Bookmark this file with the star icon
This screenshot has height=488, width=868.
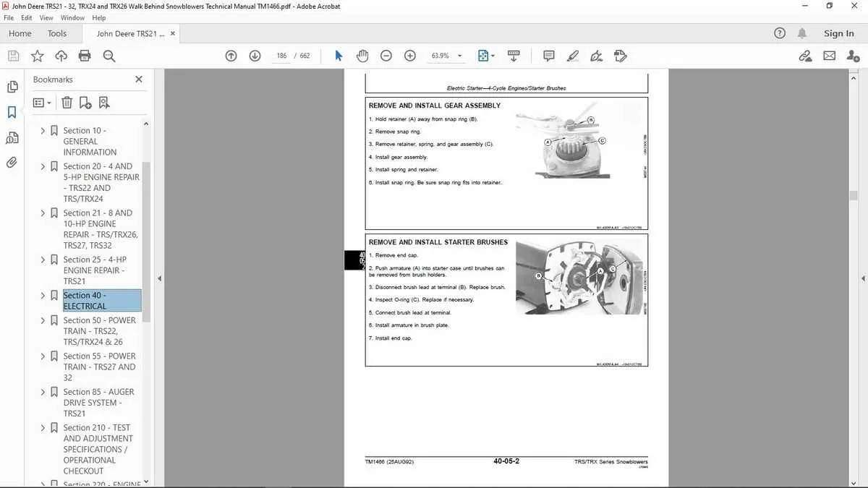(x=37, y=56)
